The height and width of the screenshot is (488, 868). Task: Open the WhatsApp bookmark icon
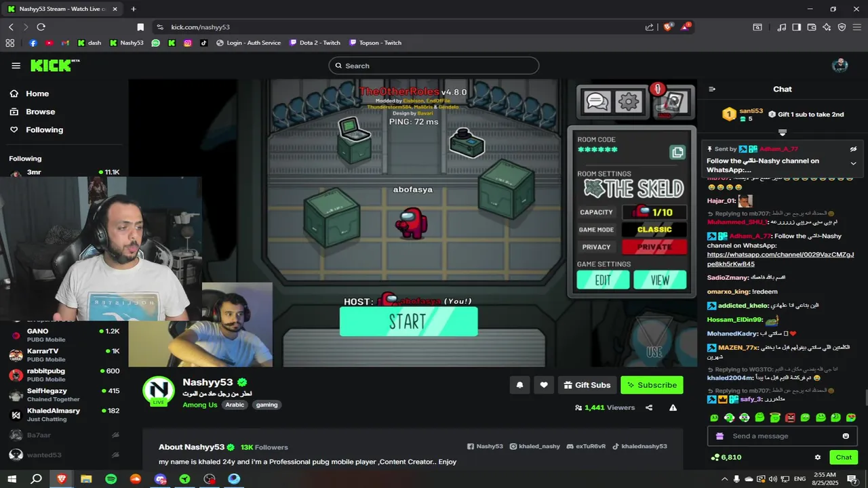[156, 43]
